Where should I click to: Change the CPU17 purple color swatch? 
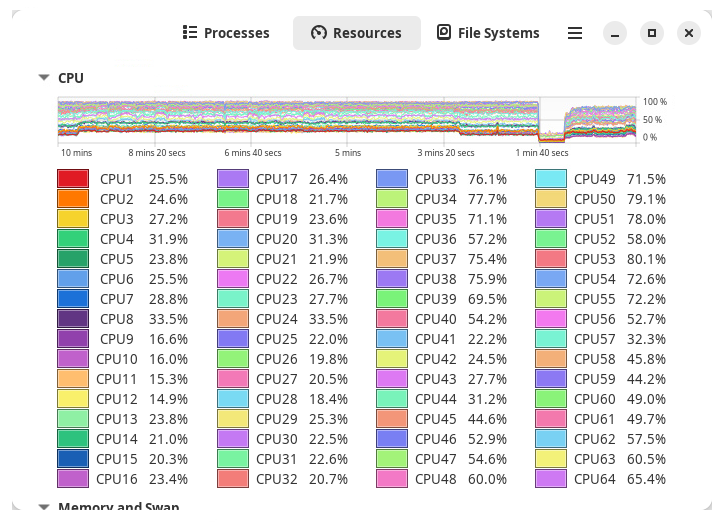[x=232, y=179]
